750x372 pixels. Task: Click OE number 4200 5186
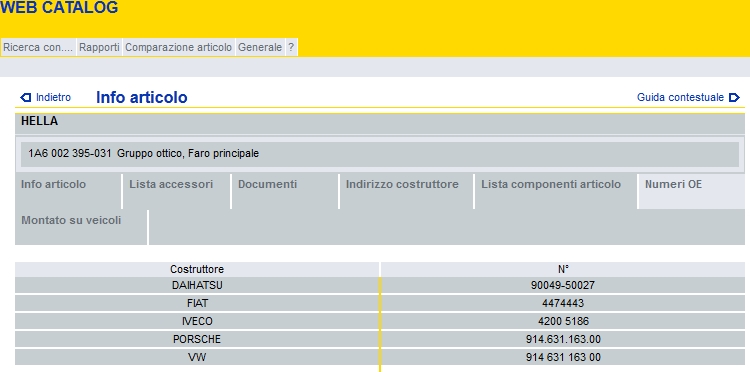tap(563, 321)
